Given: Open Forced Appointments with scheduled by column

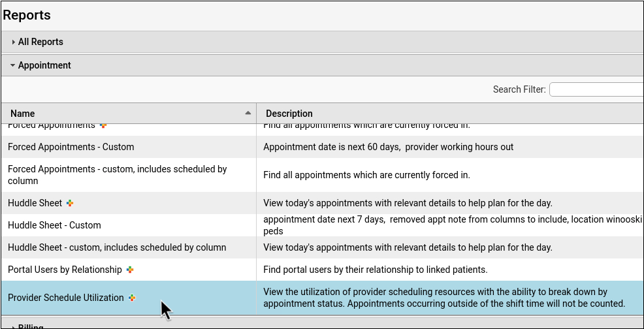Looking at the screenshot, I should pyautogui.click(x=118, y=175).
